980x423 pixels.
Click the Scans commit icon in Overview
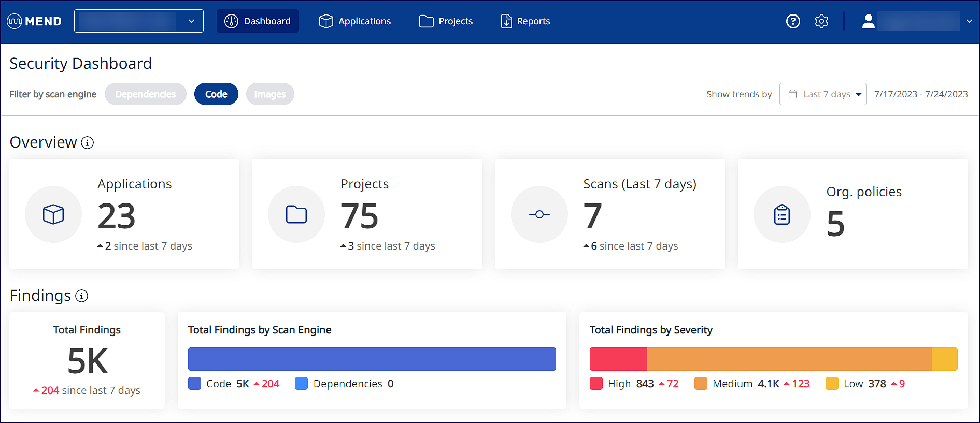click(x=539, y=214)
